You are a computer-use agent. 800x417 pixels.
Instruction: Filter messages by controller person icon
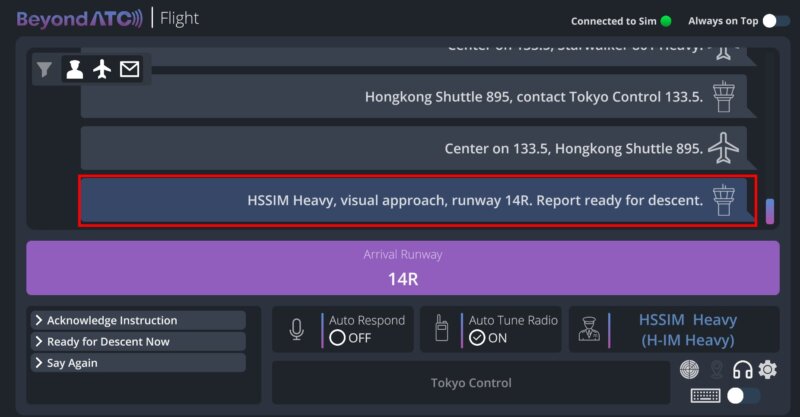(x=74, y=69)
